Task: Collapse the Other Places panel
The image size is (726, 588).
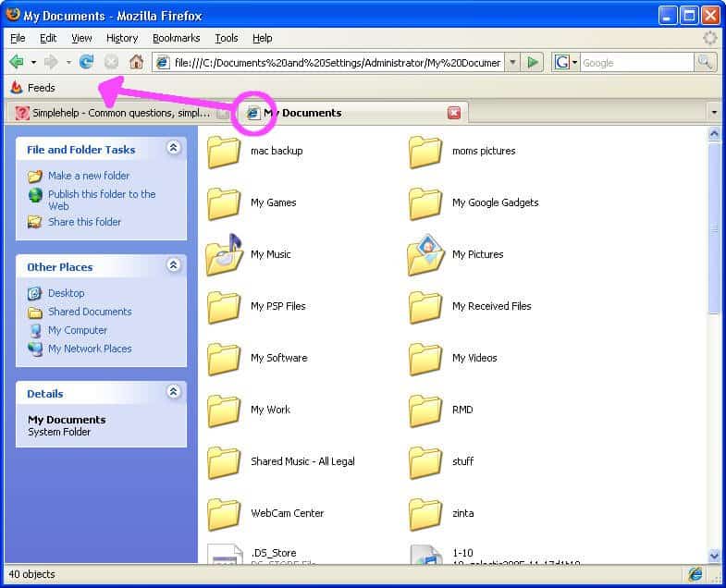Action: click(173, 265)
